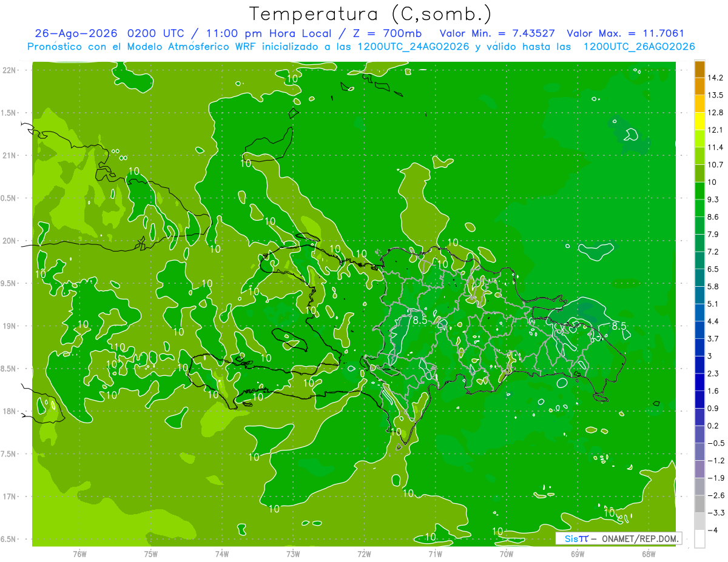Click the 0.2 colorbar value label
The width and height of the screenshot is (728, 562).
(x=713, y=426)
